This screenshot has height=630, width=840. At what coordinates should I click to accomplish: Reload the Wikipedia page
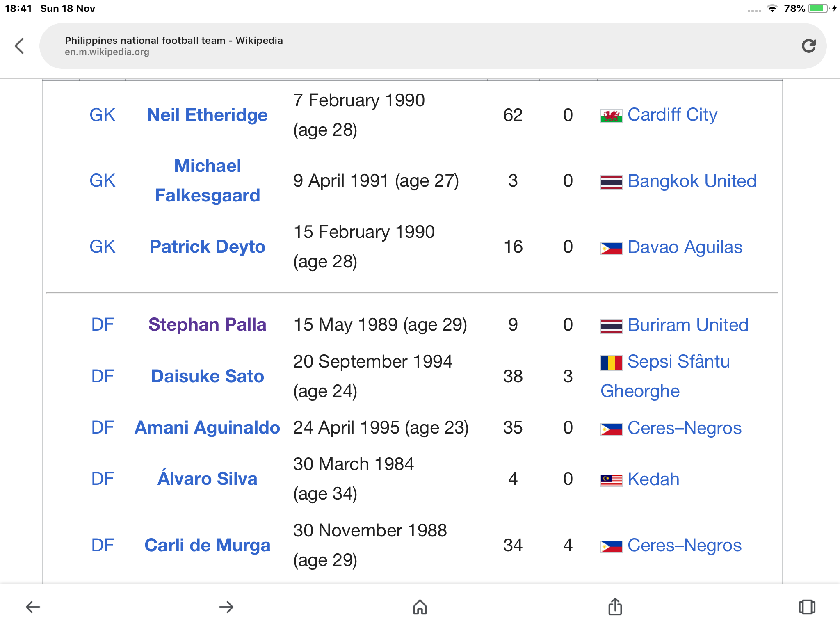(808, 46)
